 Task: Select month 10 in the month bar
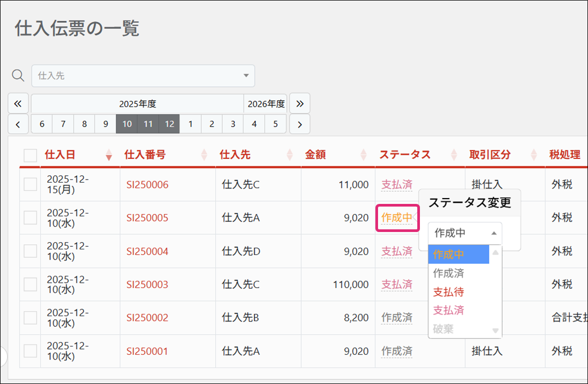click(127, 124)
